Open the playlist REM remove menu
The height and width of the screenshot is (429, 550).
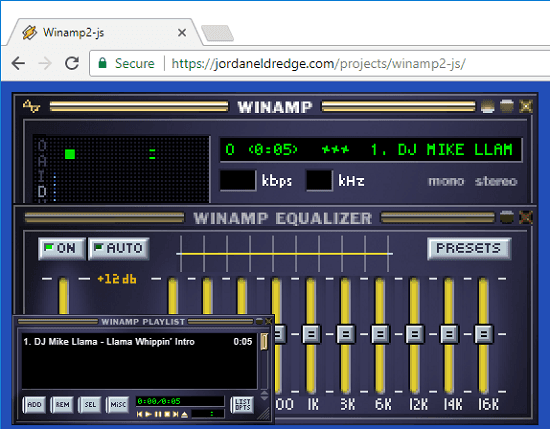click(x=62, y=404)
